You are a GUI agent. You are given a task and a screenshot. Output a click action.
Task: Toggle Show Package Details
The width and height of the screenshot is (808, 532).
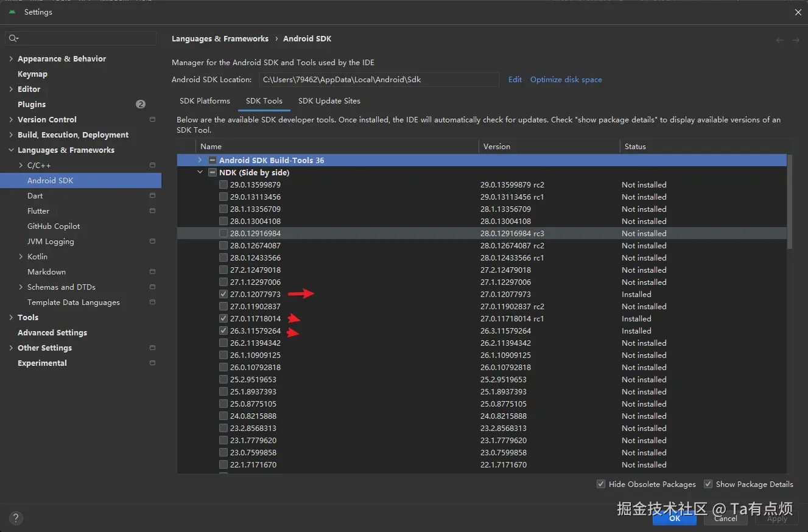(x=708, y=484)
